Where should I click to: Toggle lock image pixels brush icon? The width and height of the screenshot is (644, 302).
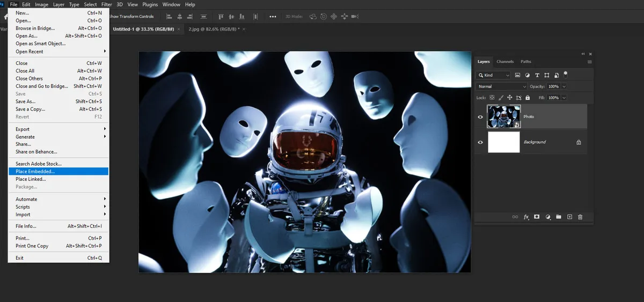point(501,98)
